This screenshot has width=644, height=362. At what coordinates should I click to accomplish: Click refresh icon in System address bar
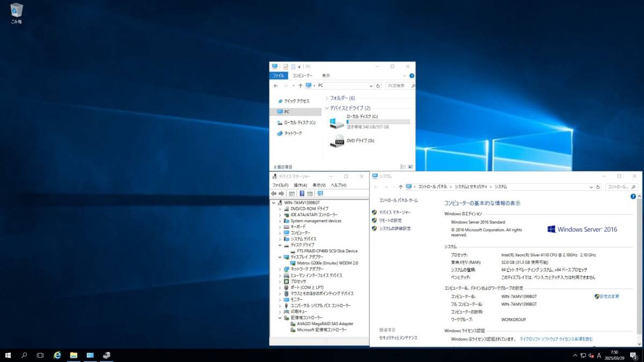pos(598,187)
